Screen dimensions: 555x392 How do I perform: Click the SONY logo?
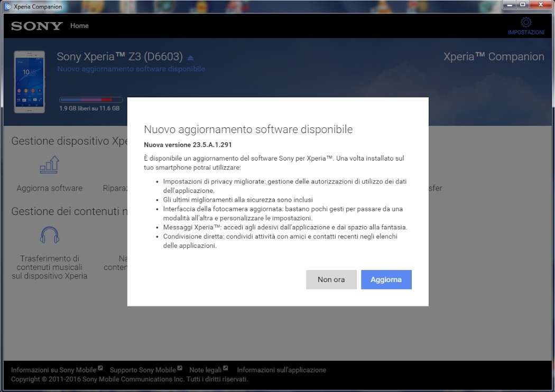37,26
